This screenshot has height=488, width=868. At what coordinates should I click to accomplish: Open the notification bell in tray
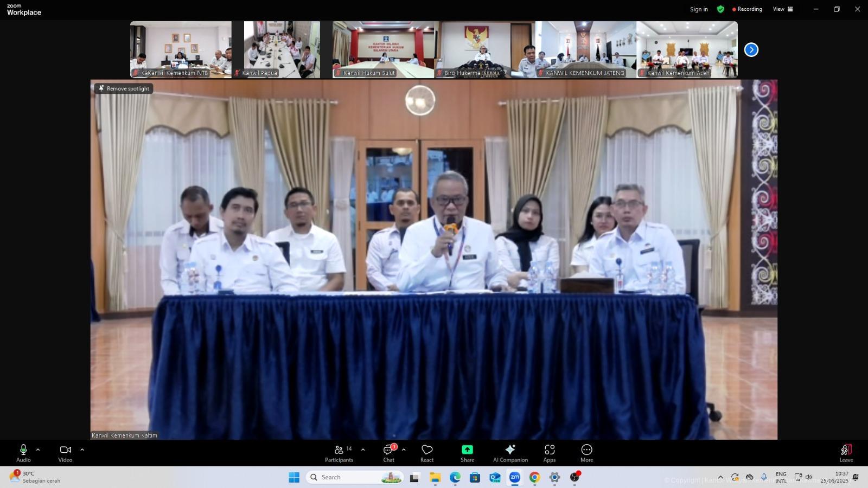pos(856,477)
